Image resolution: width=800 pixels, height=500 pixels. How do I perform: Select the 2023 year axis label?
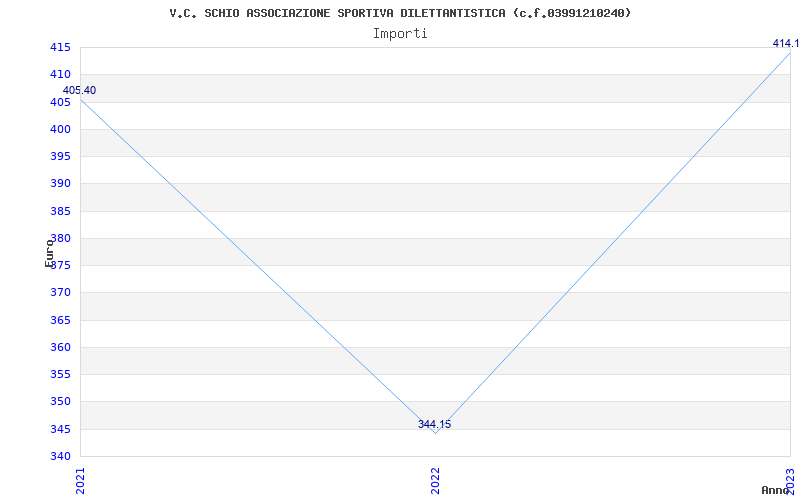point(790,481)
